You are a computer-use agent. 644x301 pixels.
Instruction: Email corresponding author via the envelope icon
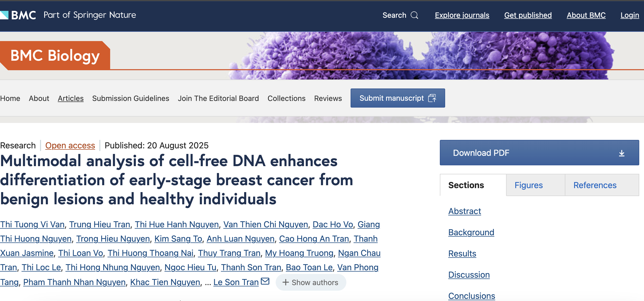(x=265, y=281)
